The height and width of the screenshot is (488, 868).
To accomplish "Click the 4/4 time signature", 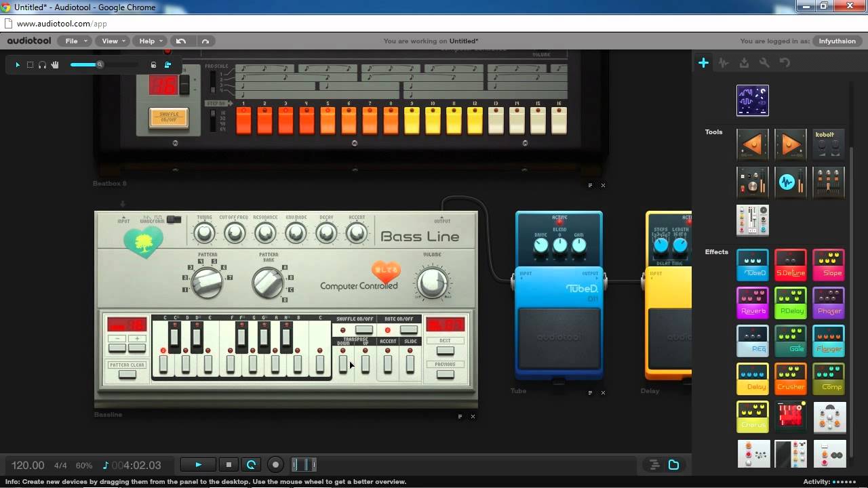I will click(60, 466).
